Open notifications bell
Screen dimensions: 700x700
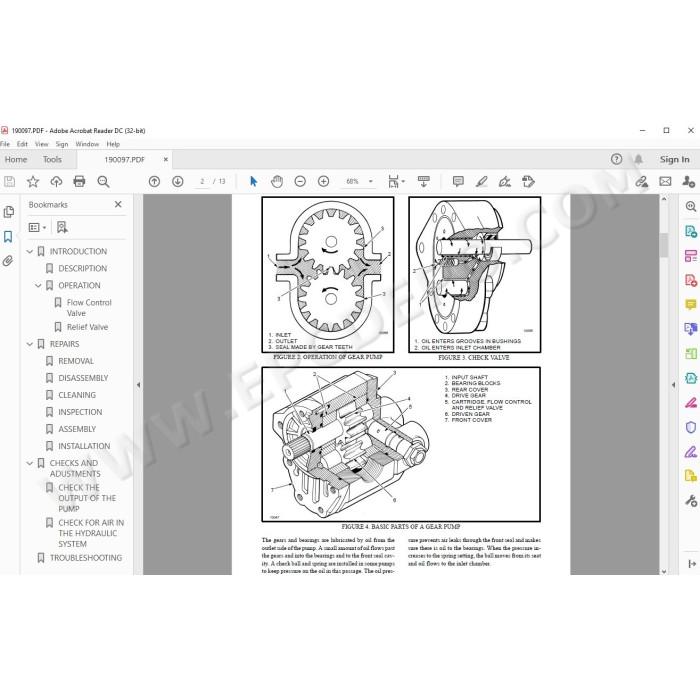639,159
